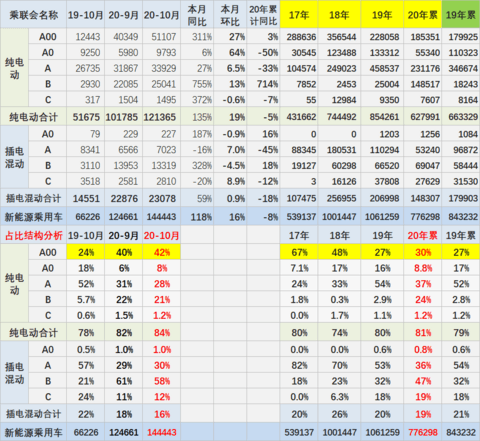The height and width of the screenshot is (441, 480).
Task: Select the red 占比结构分析 label cell
Action: click(x=33, y=236)
